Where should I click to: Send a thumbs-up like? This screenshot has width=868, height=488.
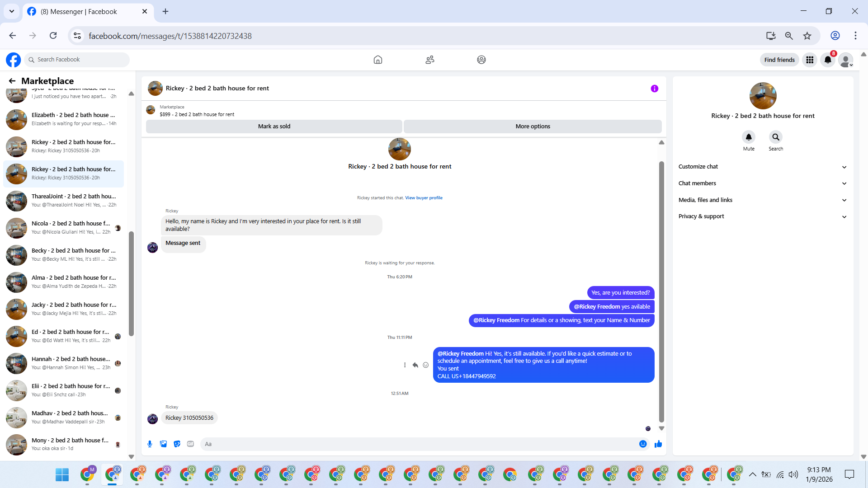tap(658, 444)
